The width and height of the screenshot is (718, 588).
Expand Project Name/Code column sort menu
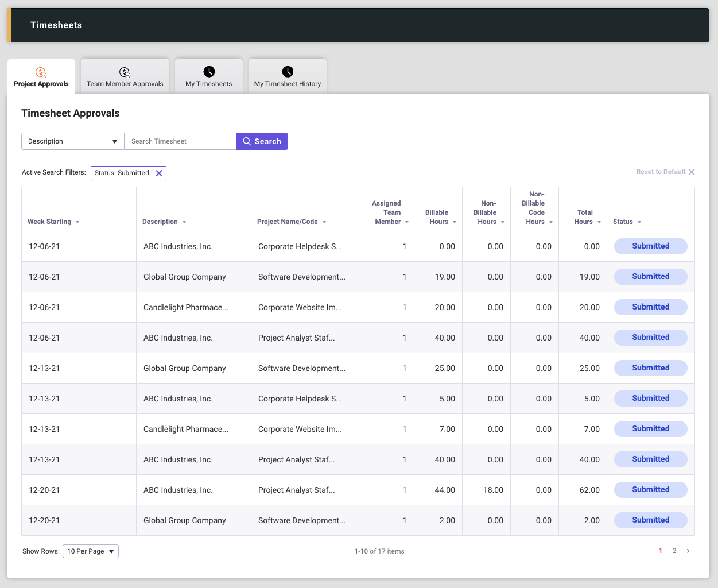(x=324, y=222)
